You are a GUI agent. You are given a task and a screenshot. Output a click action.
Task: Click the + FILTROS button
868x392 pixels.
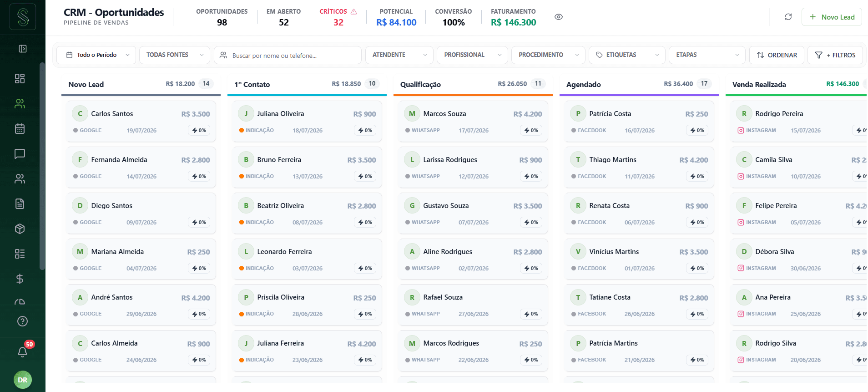tap(835, 55)
